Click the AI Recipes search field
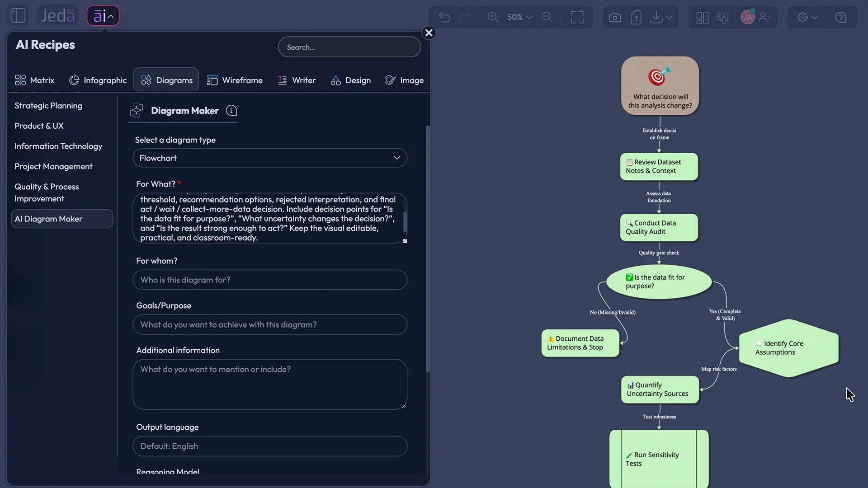This screenshot has height=488, width=868. pyautogui.click(x=349, y=47)
